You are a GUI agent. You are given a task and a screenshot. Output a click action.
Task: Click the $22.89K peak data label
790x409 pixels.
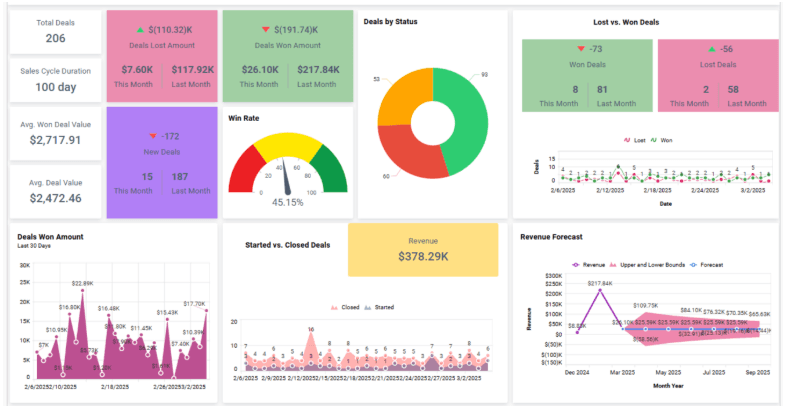[83, 284]
